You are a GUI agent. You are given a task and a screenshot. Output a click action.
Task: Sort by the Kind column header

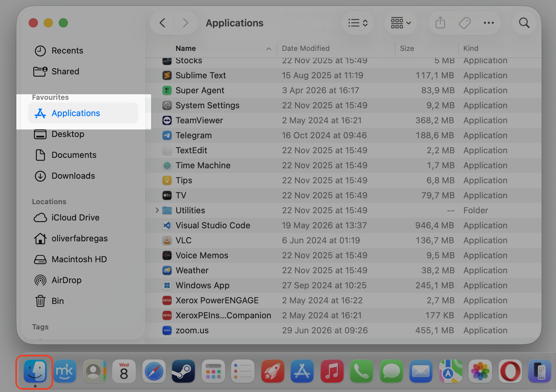471,48
